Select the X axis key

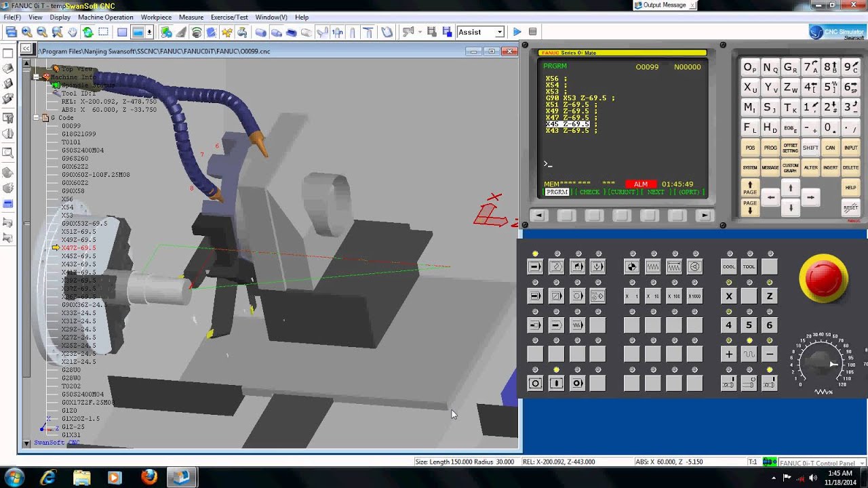pyautogui.click(x=729, y=296)
